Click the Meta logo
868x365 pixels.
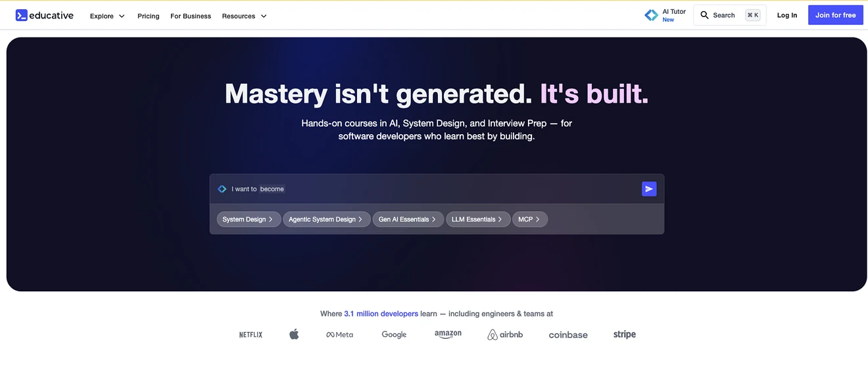tap(339, 335)
